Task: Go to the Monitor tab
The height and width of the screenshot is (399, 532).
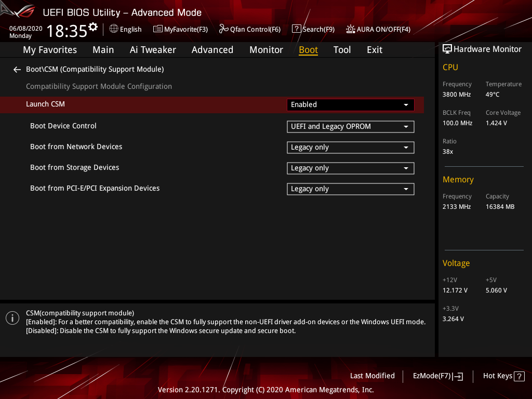Action: tap(267, 50)
